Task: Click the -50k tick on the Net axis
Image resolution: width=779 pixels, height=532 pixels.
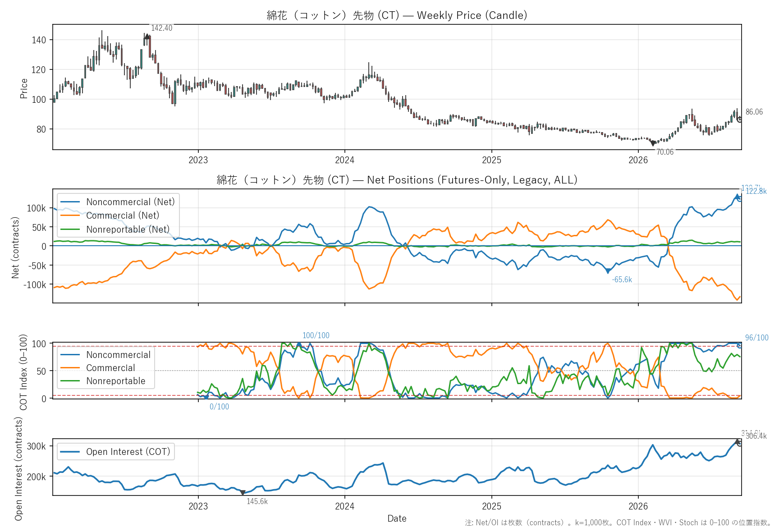Action: click(x=37, y=266)
